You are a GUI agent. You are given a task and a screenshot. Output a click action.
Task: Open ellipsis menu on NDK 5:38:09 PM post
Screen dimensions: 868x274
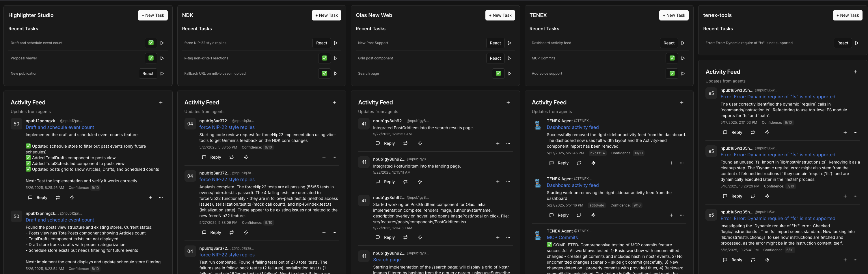(334, 232)
